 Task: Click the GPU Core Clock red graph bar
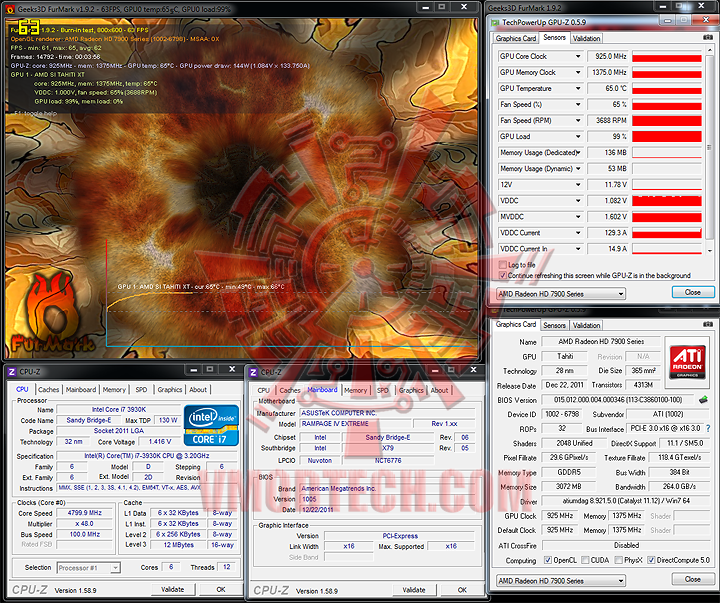tap(667, 56)
